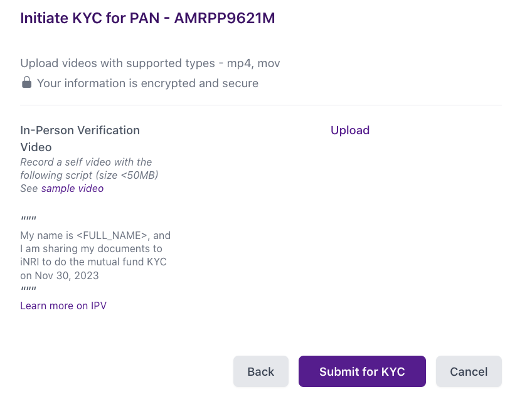Click the <FULL_NAME> placeholder in the script
Viewport: 532px width, 409px height.
click(113, 236)
